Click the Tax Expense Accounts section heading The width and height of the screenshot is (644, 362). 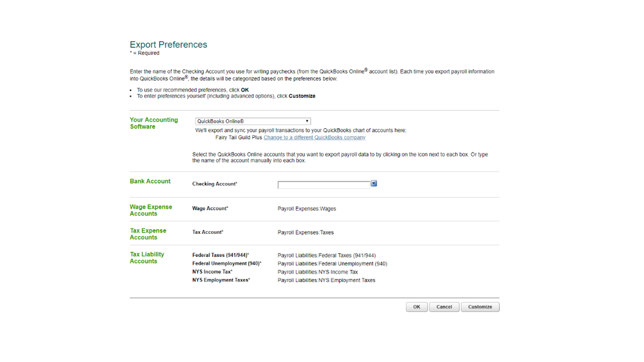tap(148, 234)
